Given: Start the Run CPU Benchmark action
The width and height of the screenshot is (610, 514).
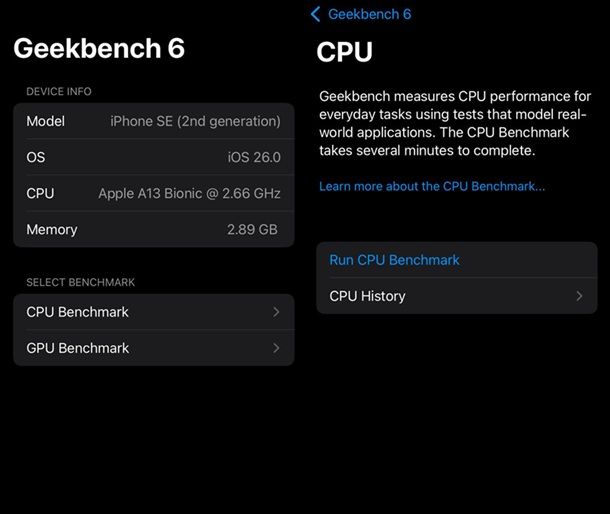Looking at the screenshot, I should click(x=394, y=260).
